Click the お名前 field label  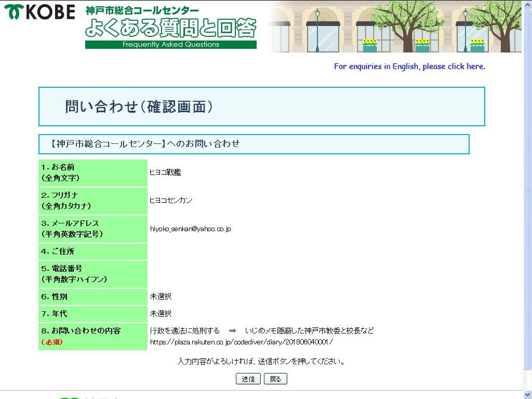click(x=63, y=167)
